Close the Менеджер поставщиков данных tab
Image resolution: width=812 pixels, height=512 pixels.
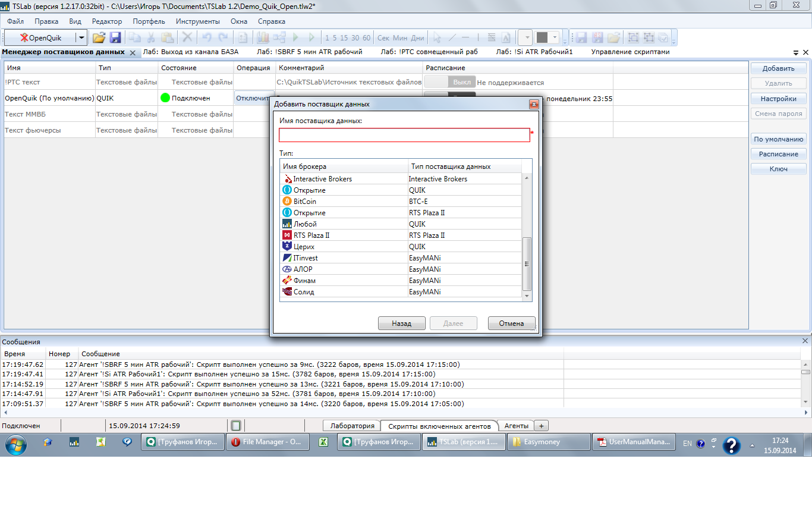pyautogui.click(x=133, y=52)
